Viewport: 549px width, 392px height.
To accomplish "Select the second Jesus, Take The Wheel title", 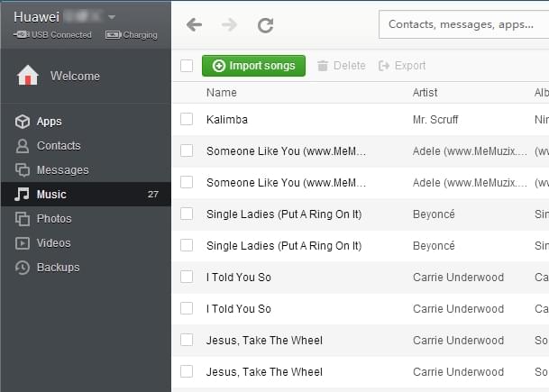I will (x=264, y=371).
